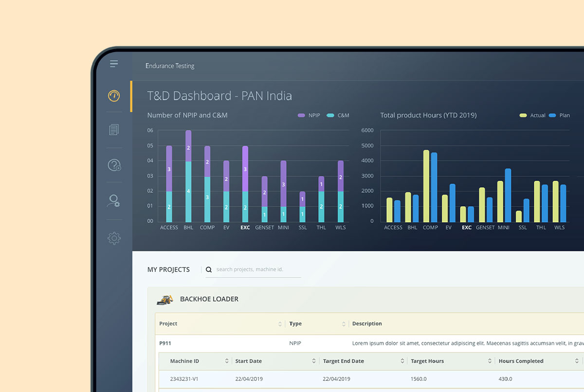Sort by the Target End Date arrows
Image resolution: width=584 pixels, height=392 pixels.
click(x=402, y=361)
